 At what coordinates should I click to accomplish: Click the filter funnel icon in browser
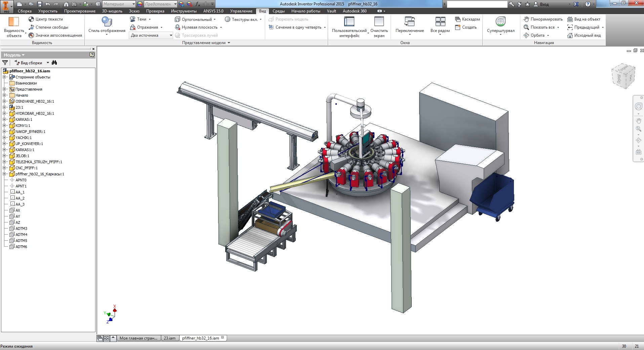(5, 63)
